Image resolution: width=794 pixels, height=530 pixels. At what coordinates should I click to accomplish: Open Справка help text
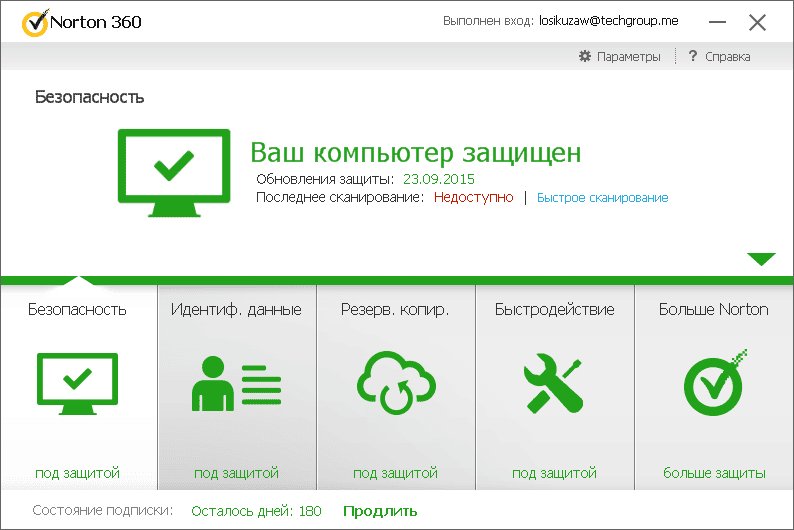[x=728, y=57]
